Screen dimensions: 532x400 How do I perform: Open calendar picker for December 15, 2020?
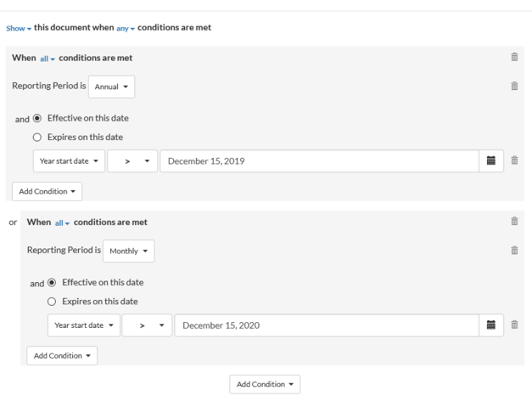(x=491, y=326)
